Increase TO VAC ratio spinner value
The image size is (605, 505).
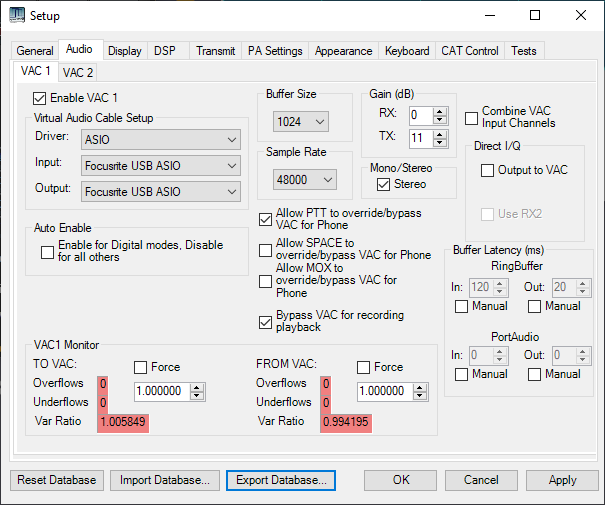point(197,387)
